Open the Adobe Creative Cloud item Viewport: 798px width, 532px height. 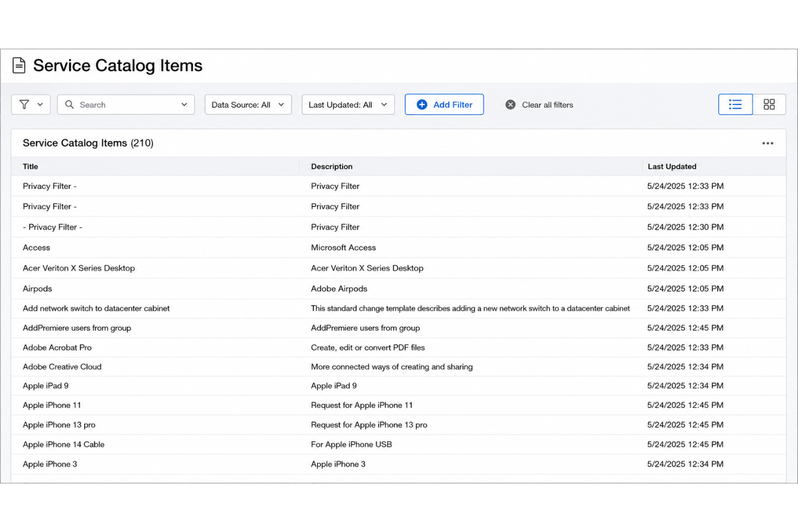62,367
